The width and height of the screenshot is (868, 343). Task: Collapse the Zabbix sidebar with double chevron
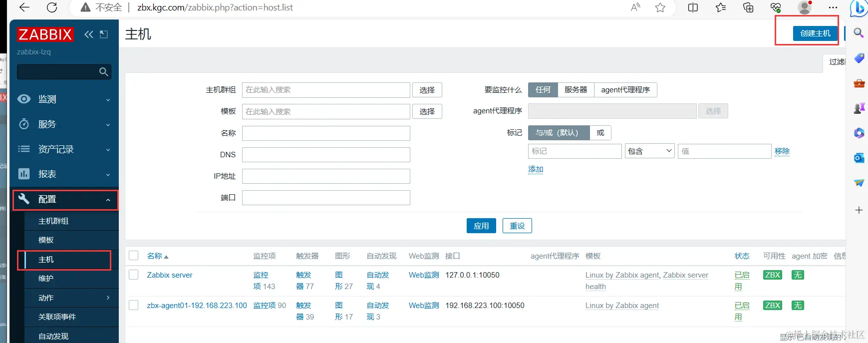pos(88,34)
